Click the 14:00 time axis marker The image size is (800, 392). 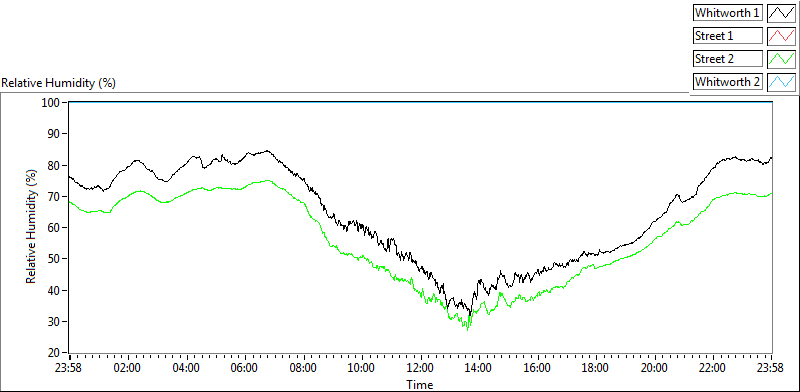coord(480,368)
